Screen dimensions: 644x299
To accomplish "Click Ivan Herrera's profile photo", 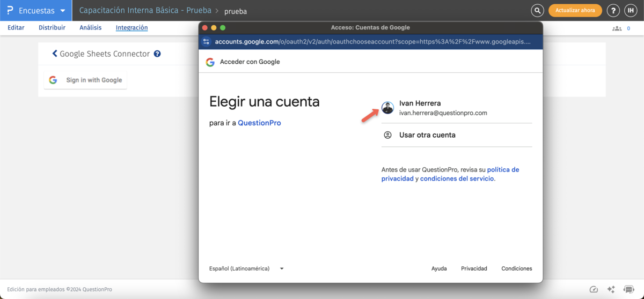I will click(x=387, y=108).
